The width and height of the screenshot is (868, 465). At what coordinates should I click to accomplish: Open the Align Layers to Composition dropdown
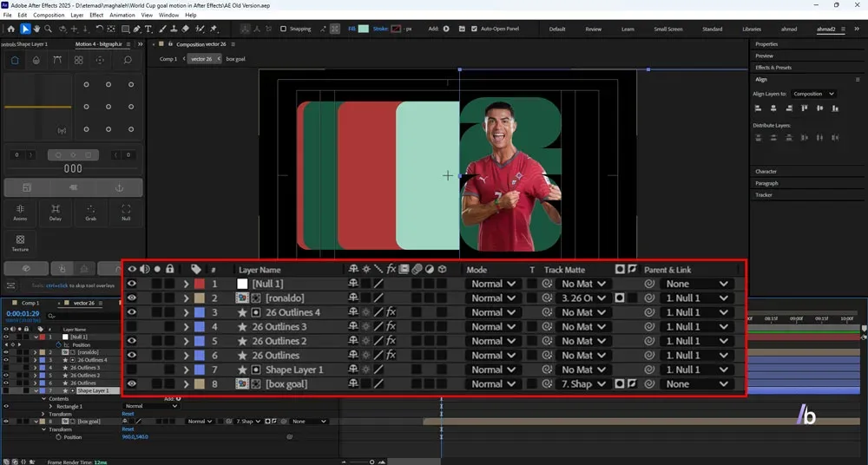click(813, 94)
